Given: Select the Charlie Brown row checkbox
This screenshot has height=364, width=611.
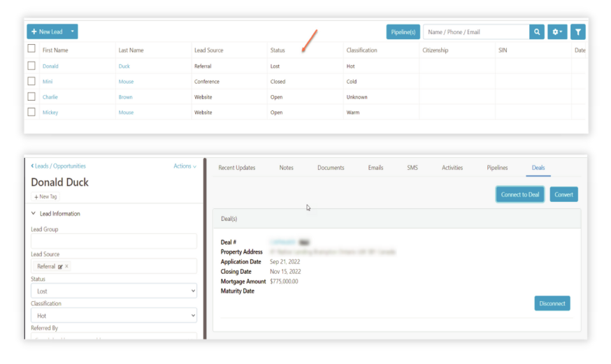Looking at the screenshot, I should point(31,96).
